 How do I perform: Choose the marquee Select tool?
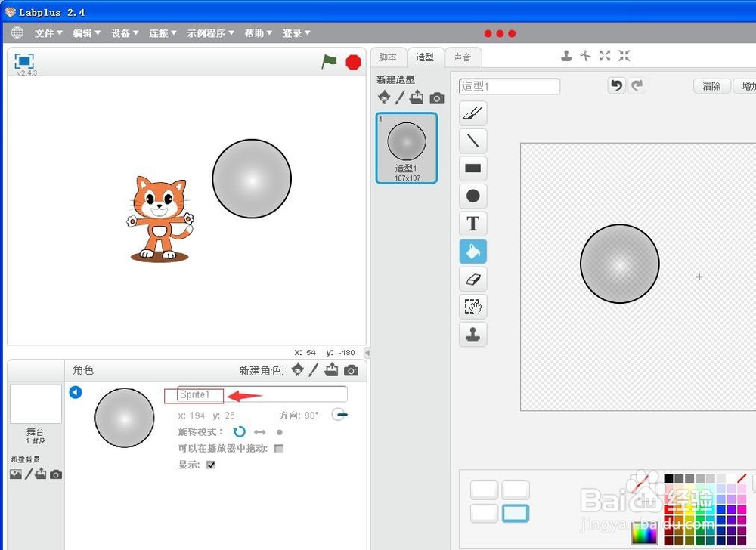click(473, 306)
